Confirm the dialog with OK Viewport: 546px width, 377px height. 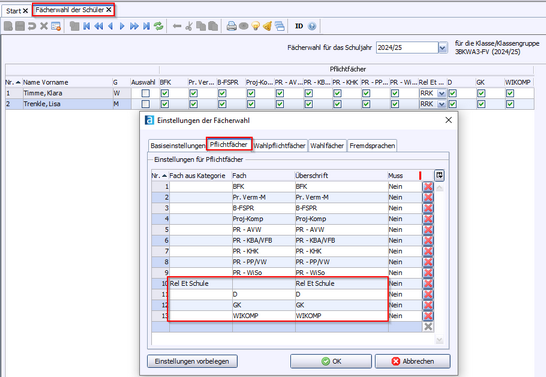(331, 361)
